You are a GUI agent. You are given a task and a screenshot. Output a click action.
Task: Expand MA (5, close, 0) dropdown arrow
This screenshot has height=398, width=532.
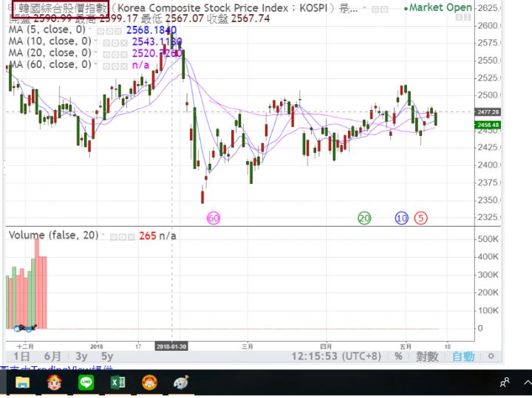[x=90, y=30]
